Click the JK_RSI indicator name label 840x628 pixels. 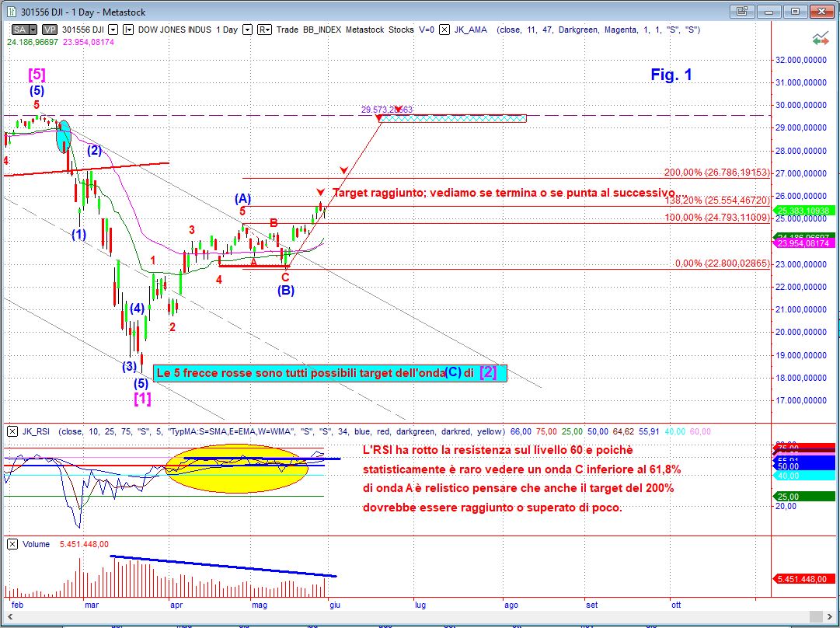coord(36,431)
